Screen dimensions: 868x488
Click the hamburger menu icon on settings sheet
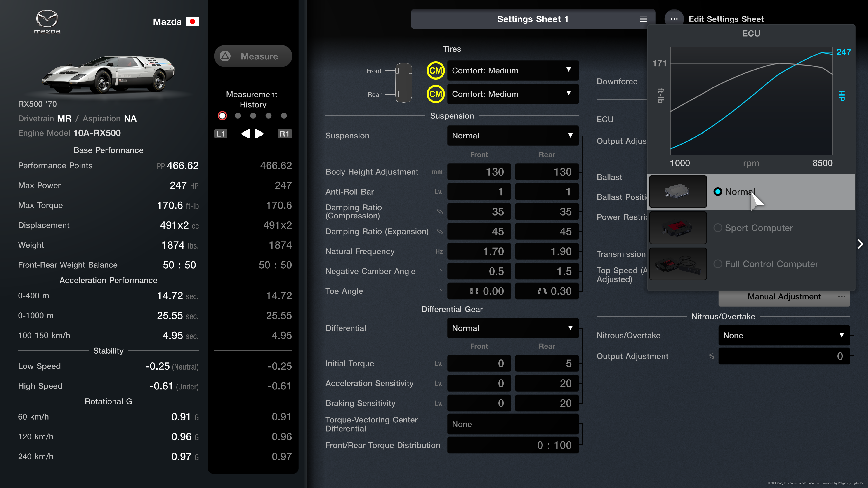[643, 19]
